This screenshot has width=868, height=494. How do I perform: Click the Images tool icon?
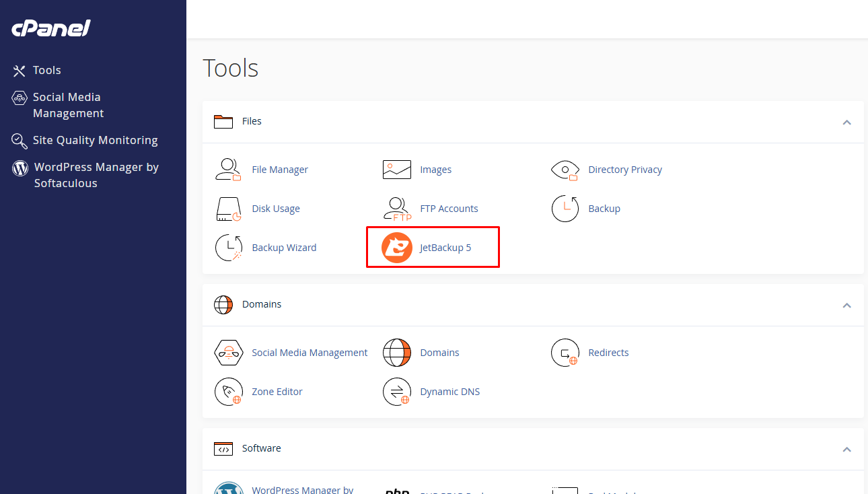(x=396, y=170)
